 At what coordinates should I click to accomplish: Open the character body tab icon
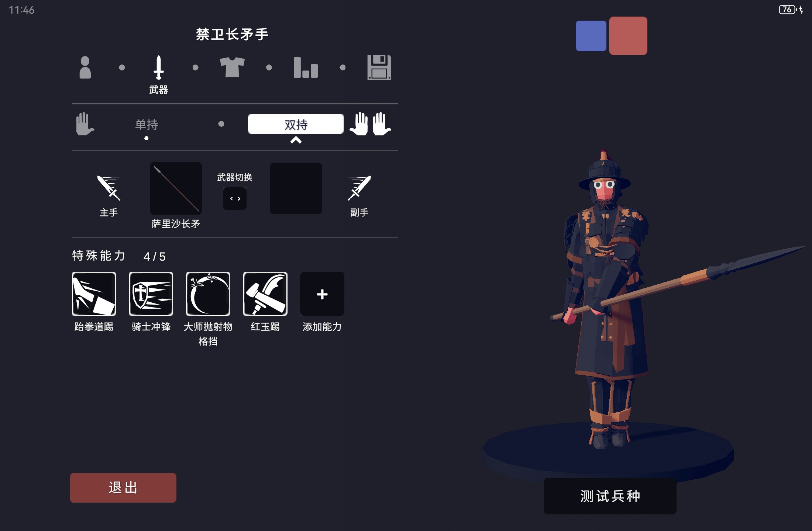[85, 67]
